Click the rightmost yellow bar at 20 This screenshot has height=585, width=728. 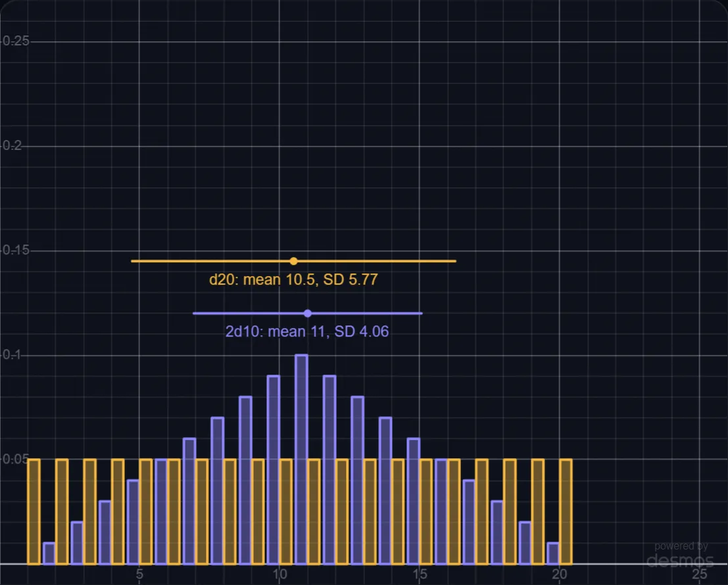pyautogui.click(x=566, y=511)
